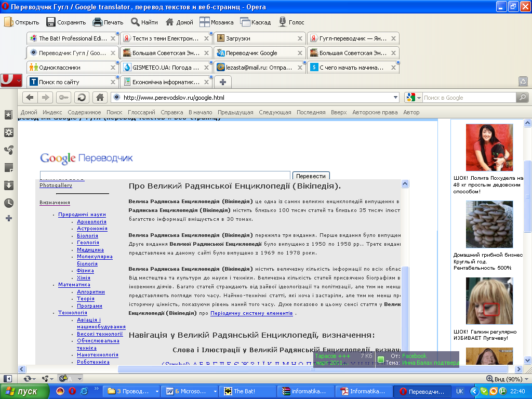
Task: Open a new tab with the plus button
Action: click(223, 82)
